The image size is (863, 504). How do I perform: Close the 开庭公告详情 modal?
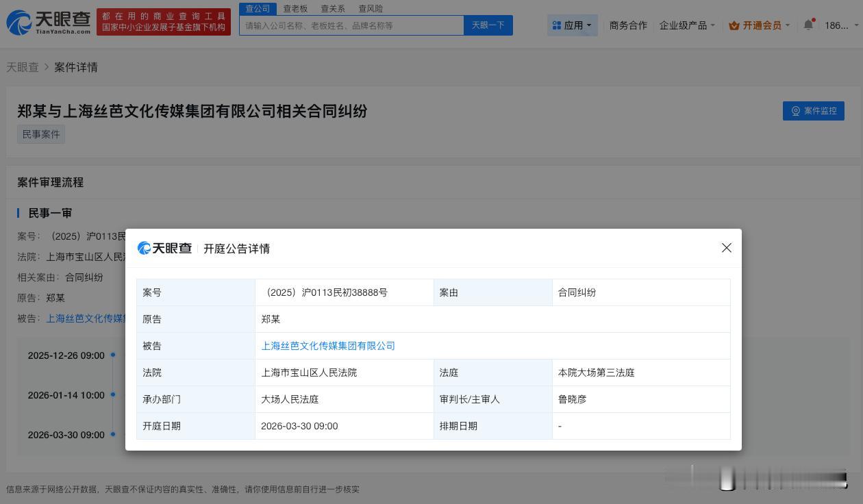[x=726, y=247]
